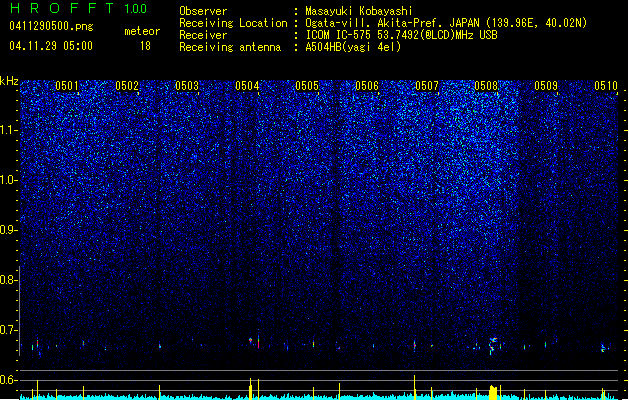The height and width of the screenshot is (400, 629).
Task: Click the 0506 time marker
Action: pyautogui.click(x=367, y=86)
